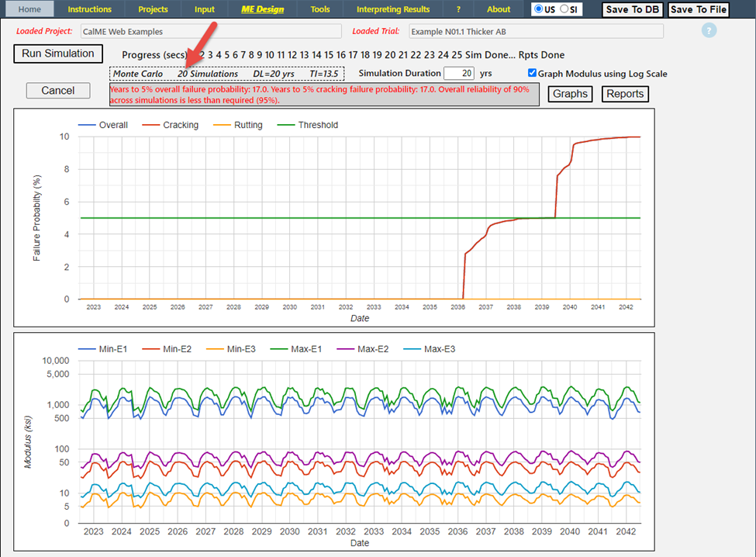Screen dimensions: 756x557
Task: Go to the Home tab
Action: pos(29,9)
